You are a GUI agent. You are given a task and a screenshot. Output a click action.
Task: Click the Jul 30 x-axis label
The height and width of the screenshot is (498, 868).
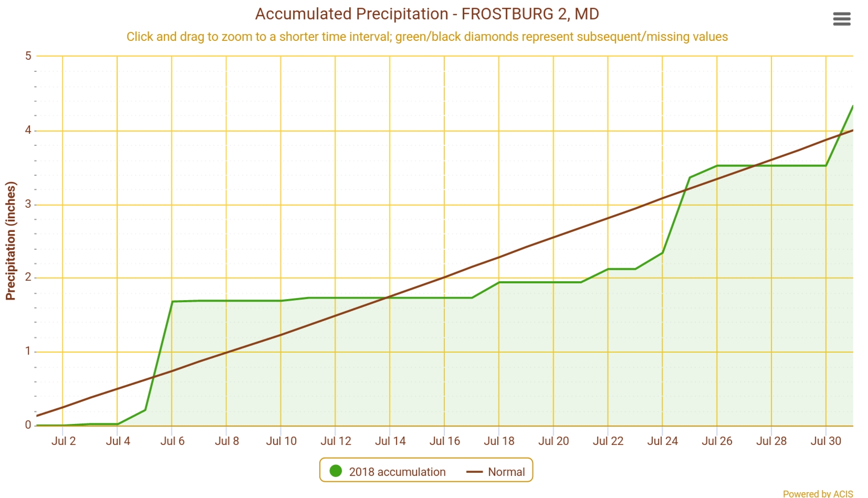[x=825, y=441]
